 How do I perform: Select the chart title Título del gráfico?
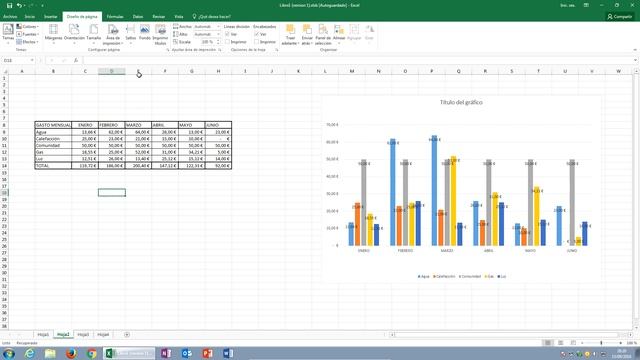(461, 102)
